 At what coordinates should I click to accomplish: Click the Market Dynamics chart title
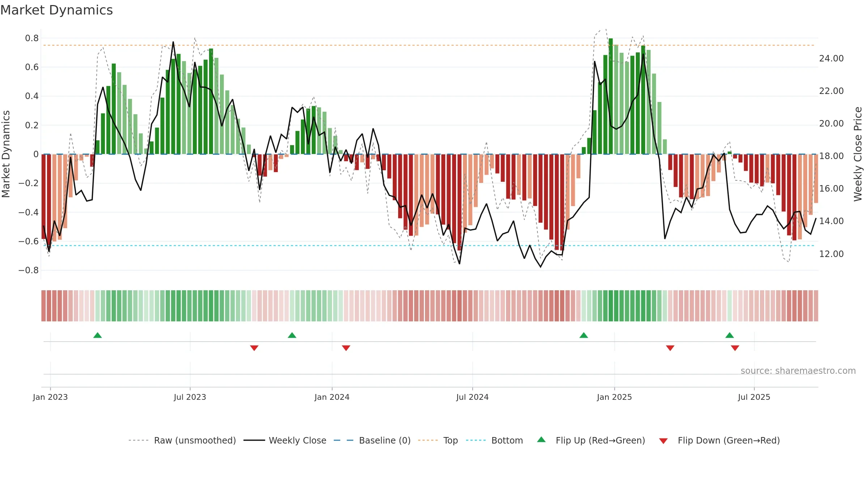point(56,10)
